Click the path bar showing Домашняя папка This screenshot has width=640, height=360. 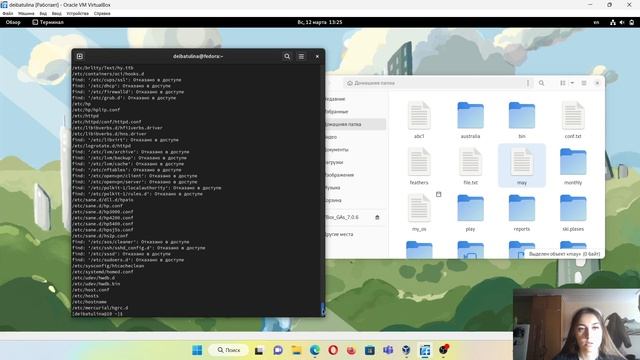[x=434, y=83]
